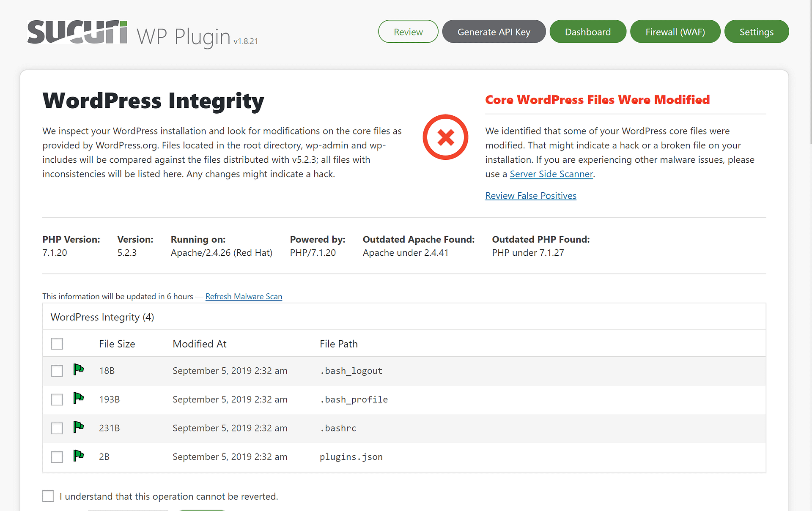The width and height of the screenshot is (812, 511).
Task: Select the .bash_logout file path
Action: [351, 371]
